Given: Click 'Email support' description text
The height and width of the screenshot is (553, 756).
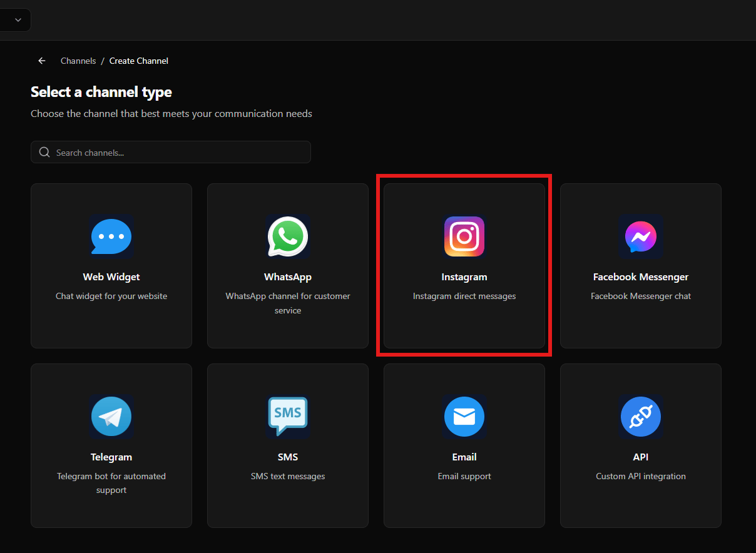Looking at the screenshot, I should pyautogui.click(x=464, y=476).
